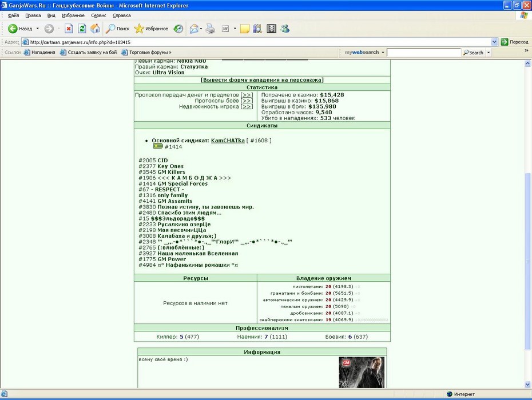Screen dimensions: 532x400
Task: Open the Mail icon dropdown
Action: (201, 29)
